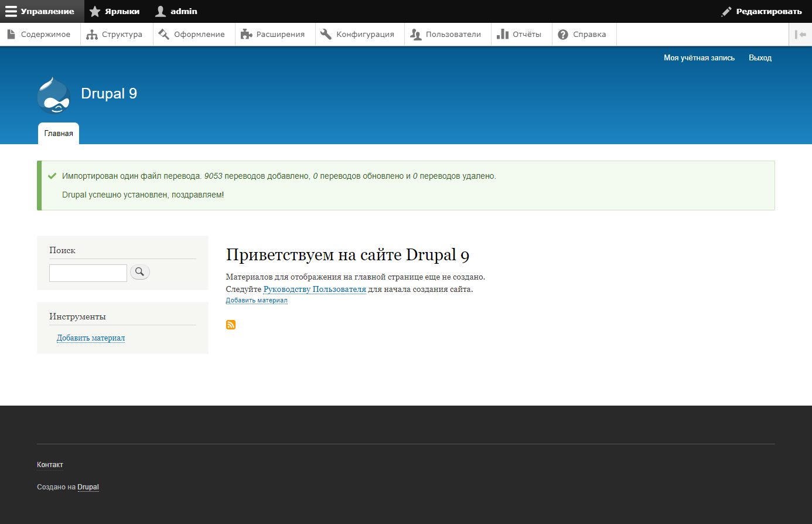The image size is (812, 524).
Task: Click the hamburger icon next to Управление
Action: pyautogui.click(x=11, y=11)
